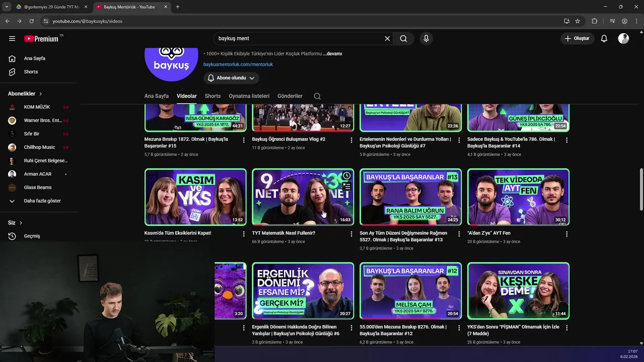The height and width of the screenshot is (362, 644).
Task: Open options for A'dan Z'ye AYT Fen
Action: (x=567, y=234)
